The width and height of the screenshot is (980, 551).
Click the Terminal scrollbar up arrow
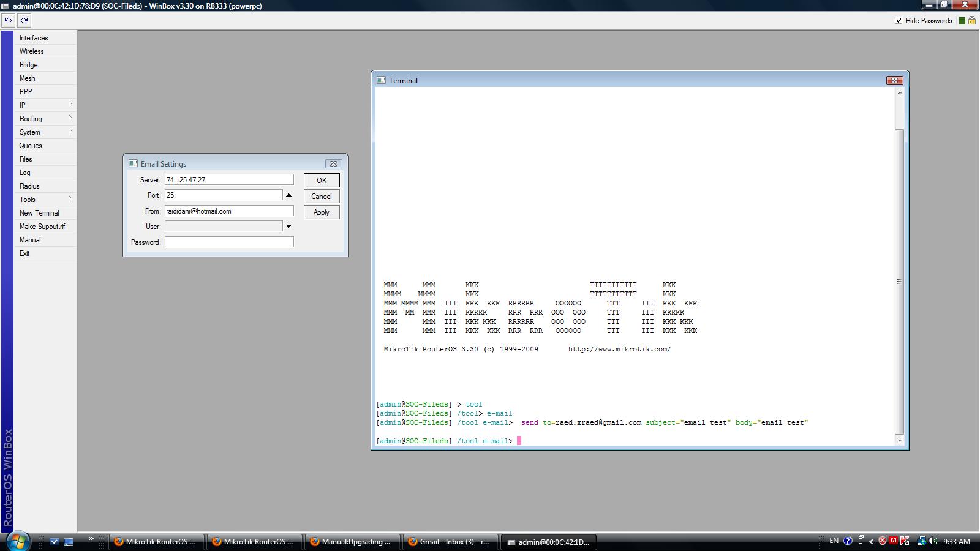pyautogui.click(x=900, y=92)
